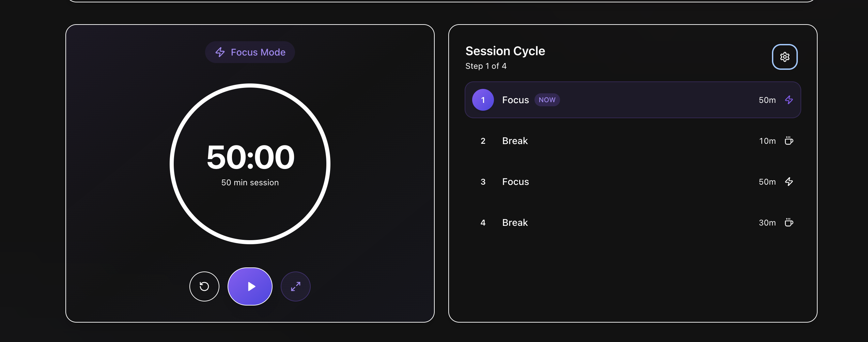Image resolution: width=868 pixels, height=342 pixels.
Task: Click the lightning bolt on step 1 Focus
Action: click(789, 100)
